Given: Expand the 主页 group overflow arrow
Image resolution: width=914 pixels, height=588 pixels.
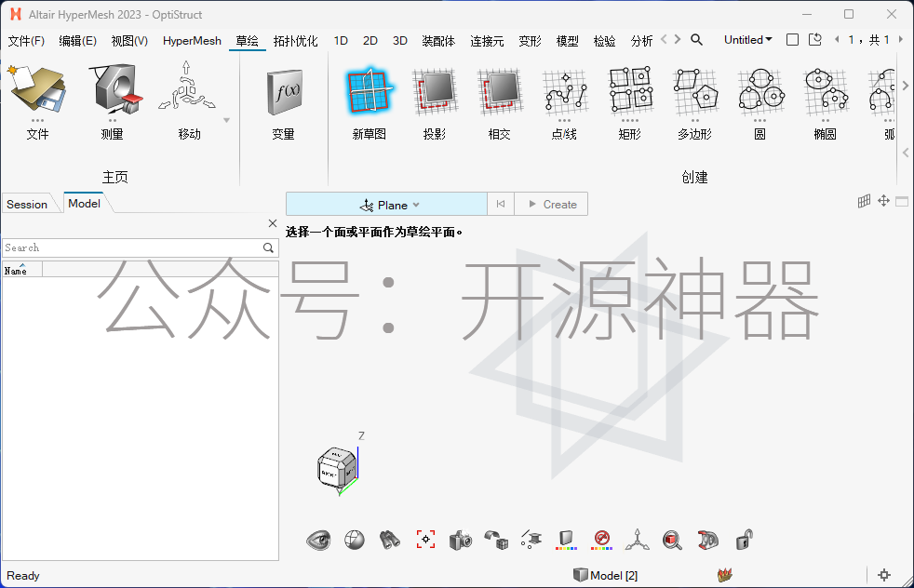Looking at the screenshot, I should (x=227, y=120).
